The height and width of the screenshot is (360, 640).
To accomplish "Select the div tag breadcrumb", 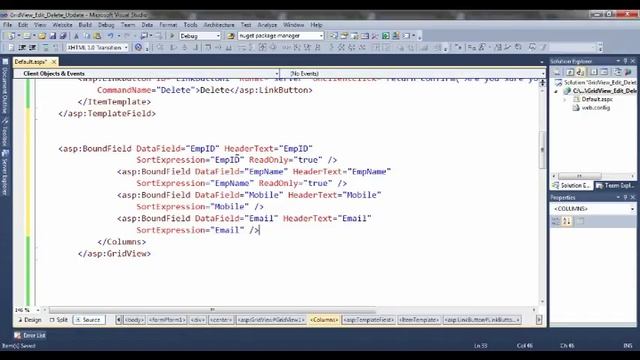I will click(198, 320).
